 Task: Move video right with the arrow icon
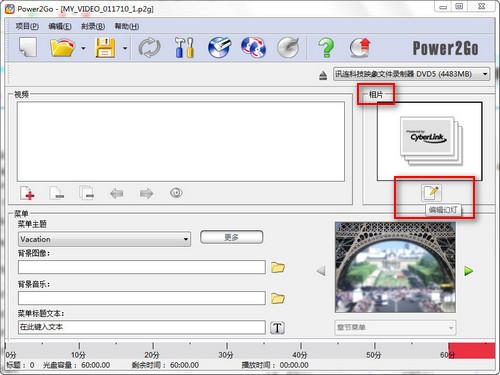(x=146, y=193)
